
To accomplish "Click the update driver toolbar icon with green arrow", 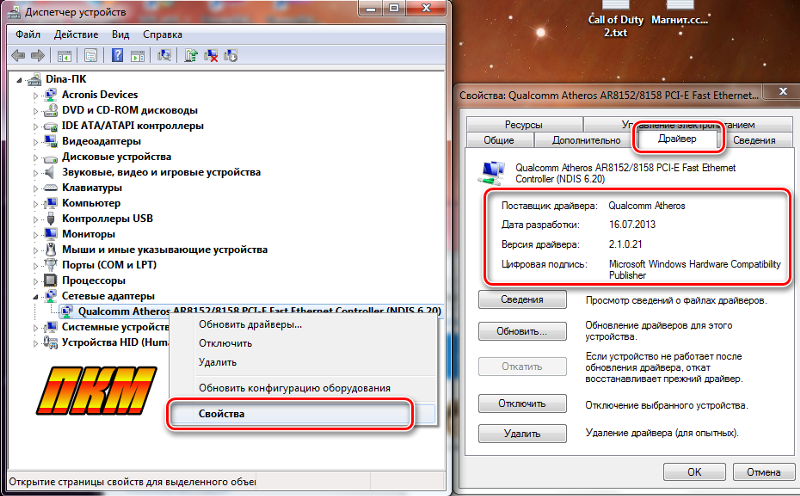I will [x=190, y=55].
